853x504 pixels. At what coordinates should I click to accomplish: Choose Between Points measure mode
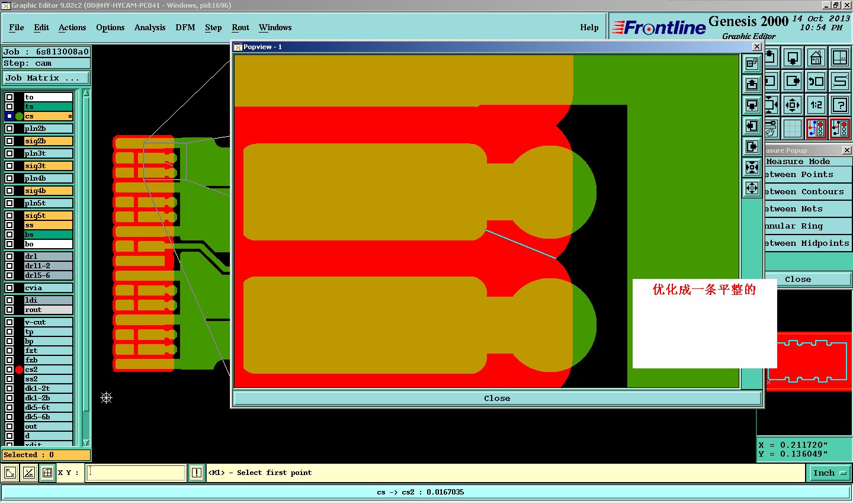pyautogui.click(x=807, y=174)
